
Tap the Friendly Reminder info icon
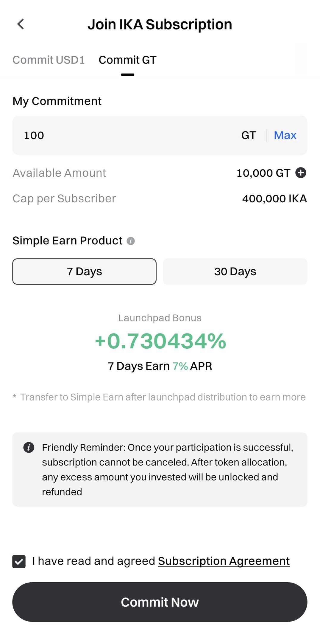click(x=29, y=447)
